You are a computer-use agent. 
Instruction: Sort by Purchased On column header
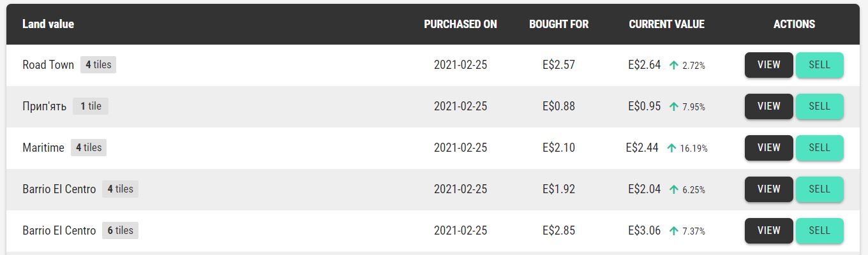(460, 24)
